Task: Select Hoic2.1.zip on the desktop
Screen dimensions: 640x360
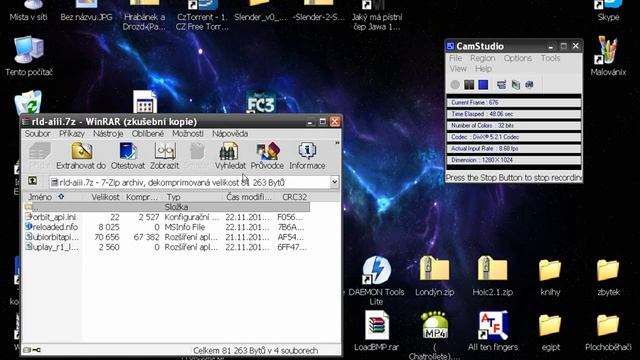Action: [x=493, y=276]
